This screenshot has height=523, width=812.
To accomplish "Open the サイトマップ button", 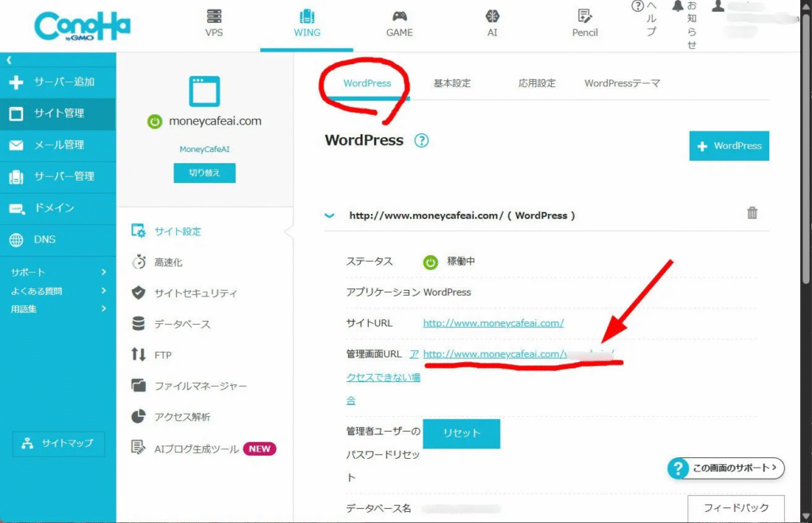I will [x=59, y=443].
